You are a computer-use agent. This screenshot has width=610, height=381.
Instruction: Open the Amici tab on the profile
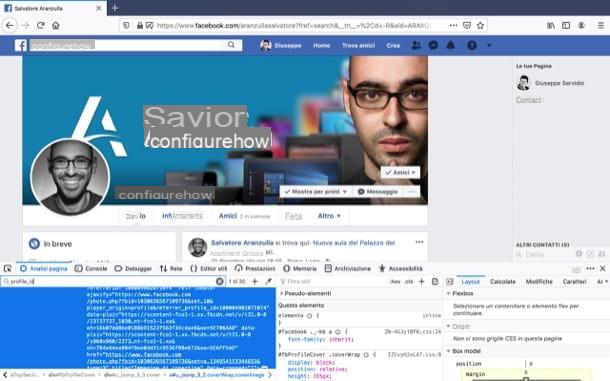228,216
